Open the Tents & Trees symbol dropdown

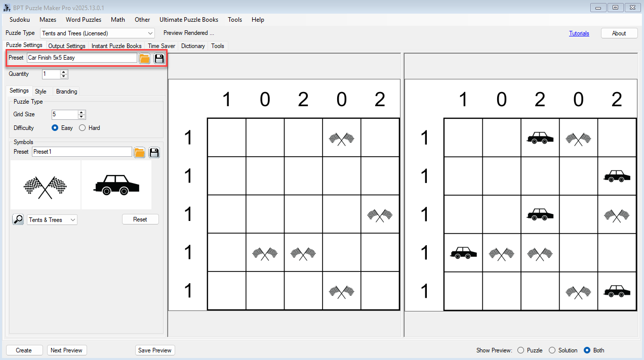pyautogui.click(x=72, y=220)
